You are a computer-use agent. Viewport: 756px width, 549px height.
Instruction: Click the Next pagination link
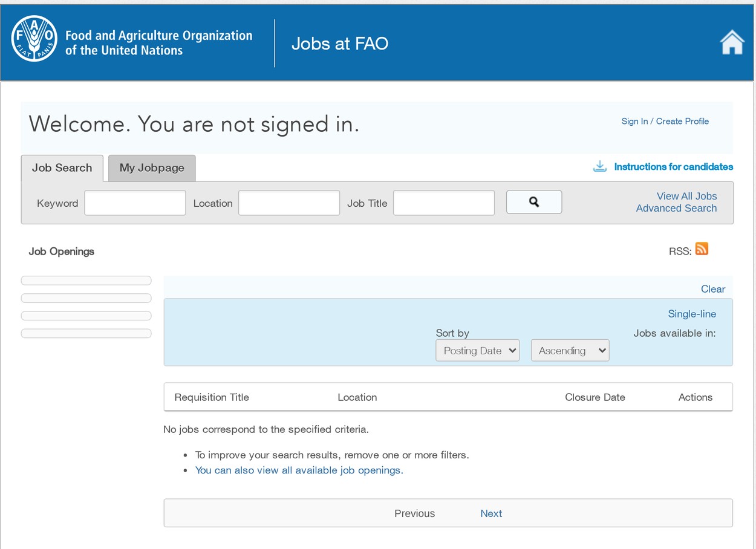click(491, 513)
